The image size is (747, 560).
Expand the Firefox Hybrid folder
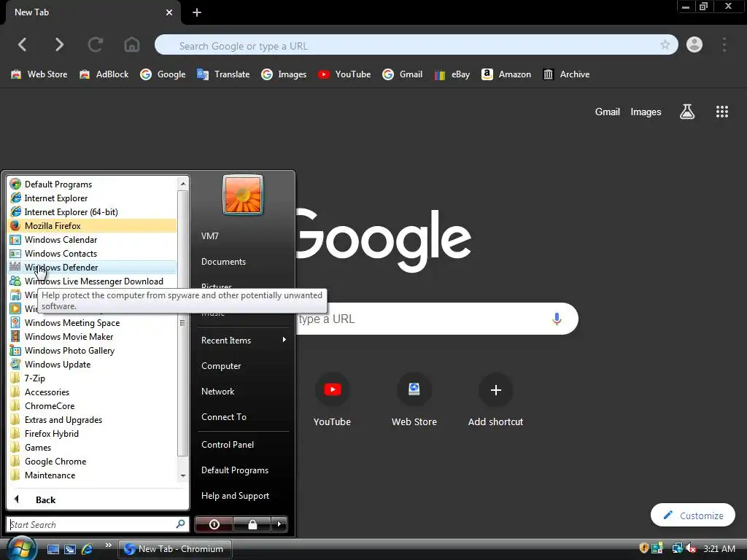93,433
